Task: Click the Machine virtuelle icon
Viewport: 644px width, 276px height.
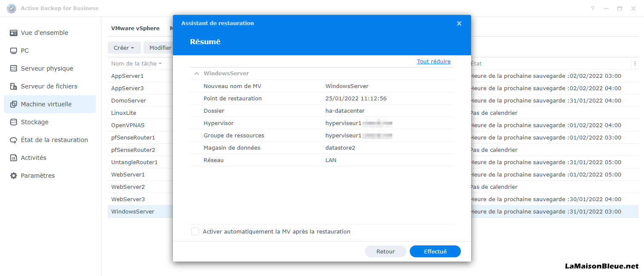Action: click(14, 104)
